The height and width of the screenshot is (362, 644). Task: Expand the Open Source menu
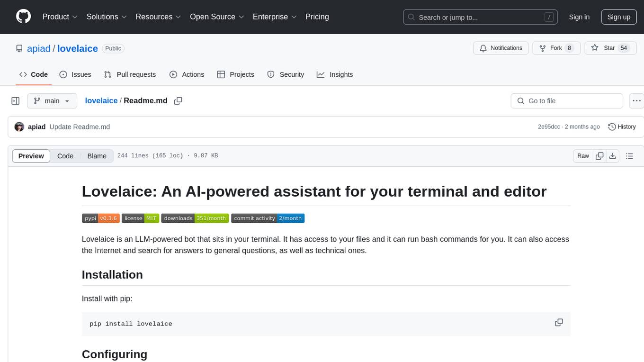click(x=217, y=17)
